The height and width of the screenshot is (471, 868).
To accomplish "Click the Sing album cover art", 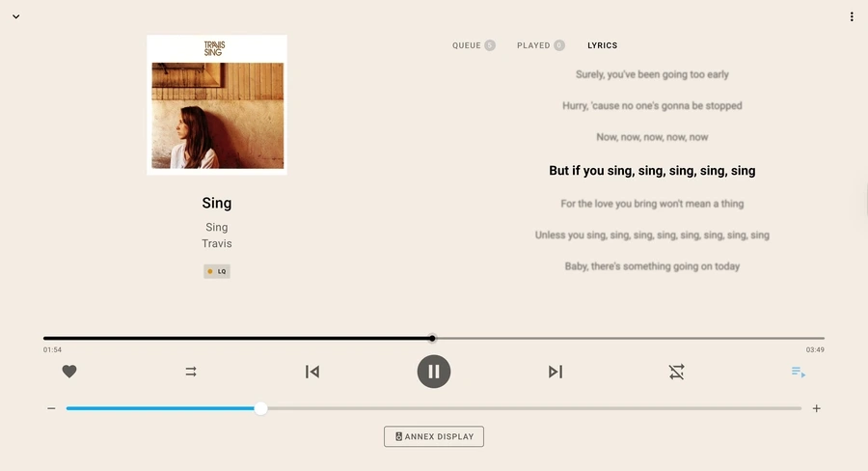I will tap(216, 105).
